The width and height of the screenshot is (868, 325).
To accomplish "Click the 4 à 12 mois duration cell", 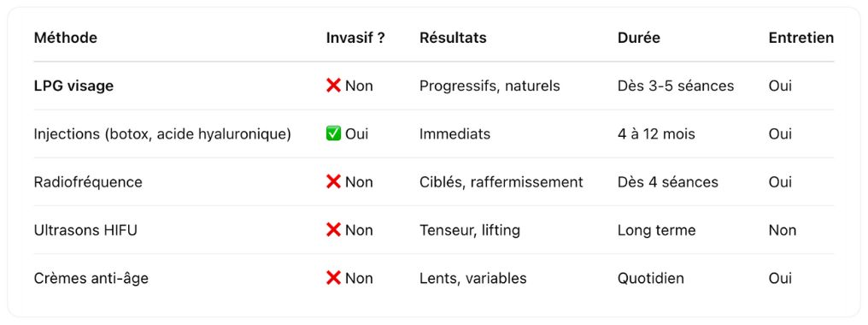I will 656,134.
